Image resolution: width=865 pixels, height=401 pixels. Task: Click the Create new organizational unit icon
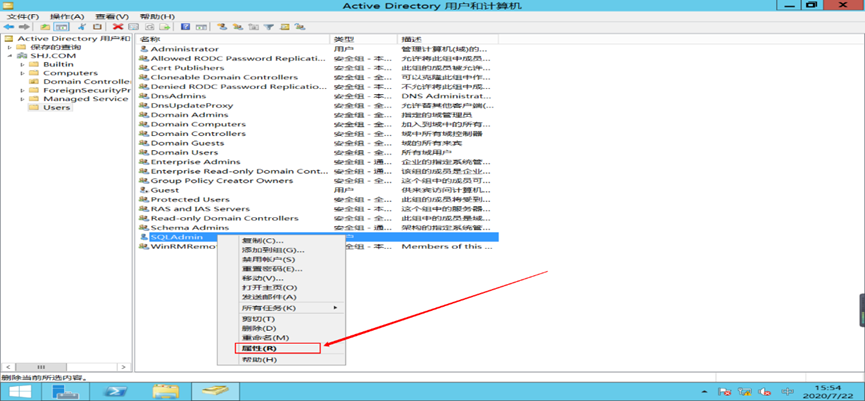(x=253, y=26)
